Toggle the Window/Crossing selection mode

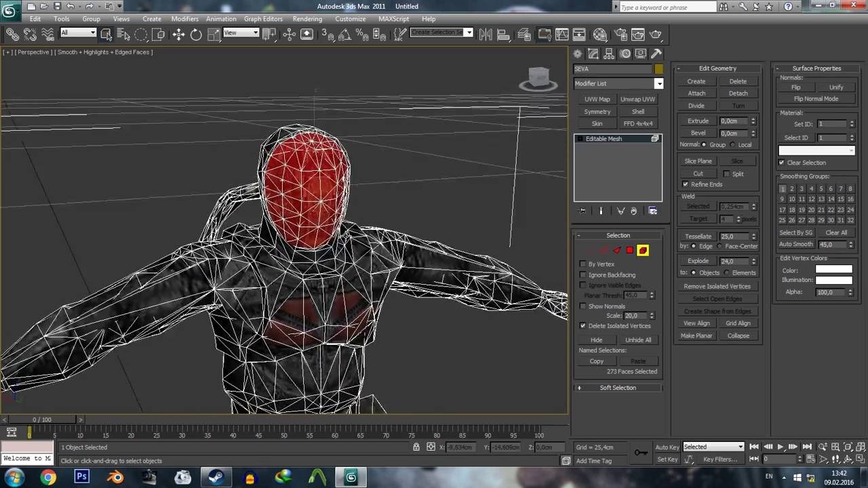(x=159, y=34)
